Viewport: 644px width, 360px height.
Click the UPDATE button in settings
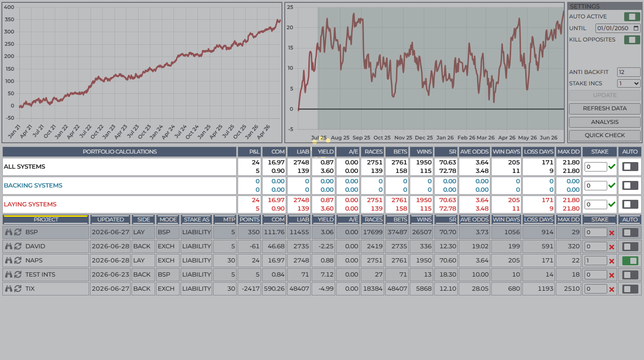pos(604,95)
